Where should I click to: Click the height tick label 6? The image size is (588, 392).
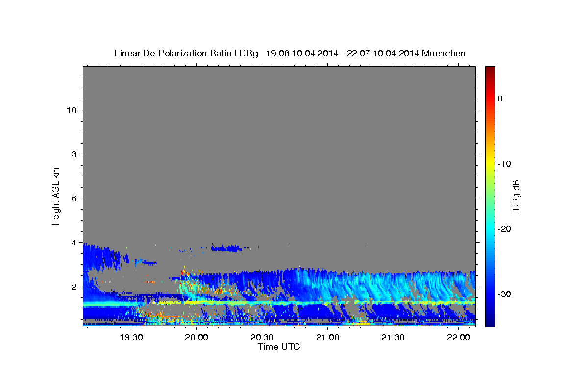[x=74, y=198]
